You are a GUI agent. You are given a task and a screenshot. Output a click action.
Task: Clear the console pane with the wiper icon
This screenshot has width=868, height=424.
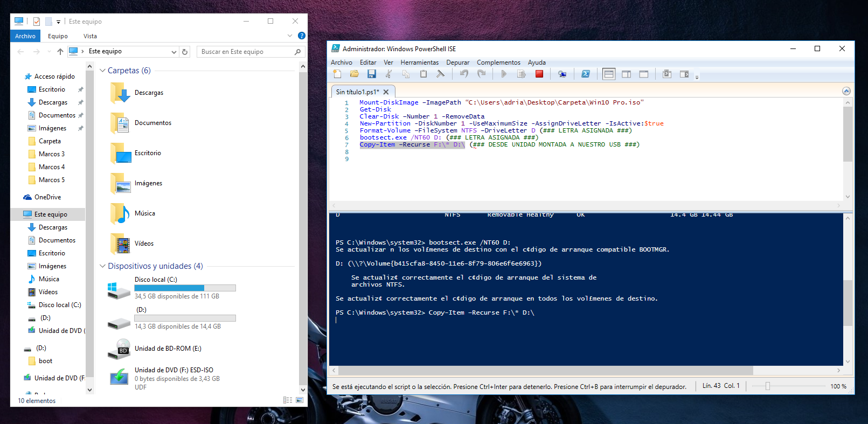point(440,74)
